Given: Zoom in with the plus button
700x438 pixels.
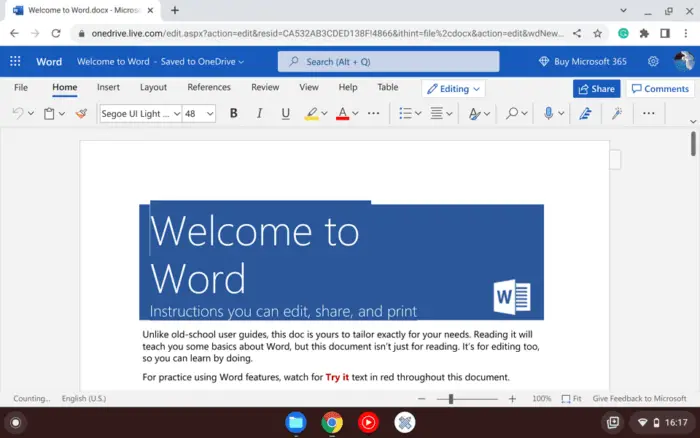Looking at the screenshot, I should click(x=512, y=399).
